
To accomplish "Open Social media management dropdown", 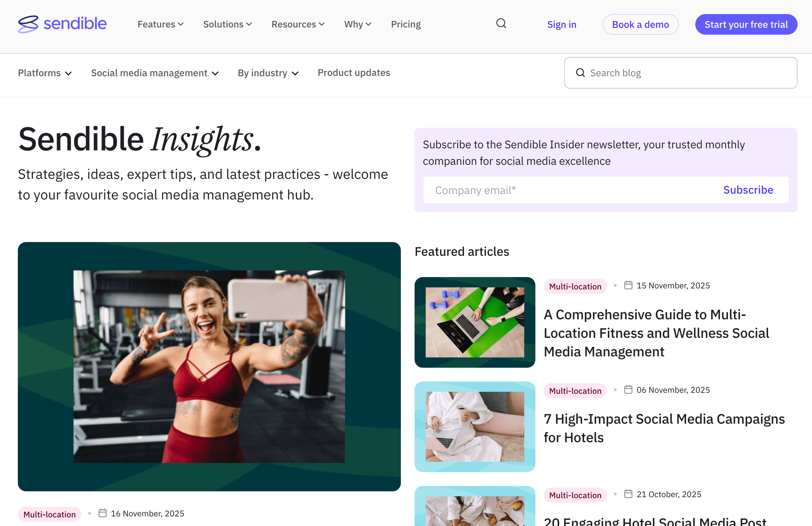I will 155,73.
